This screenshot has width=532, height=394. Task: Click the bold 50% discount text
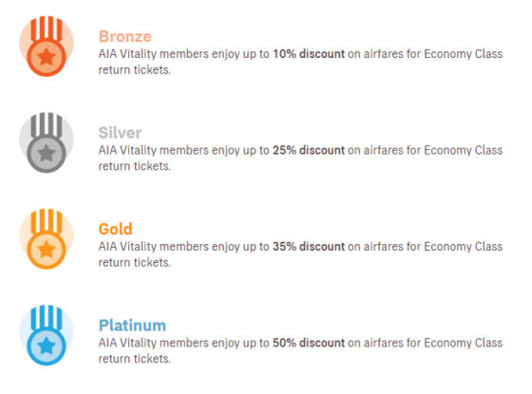point(309,343)
